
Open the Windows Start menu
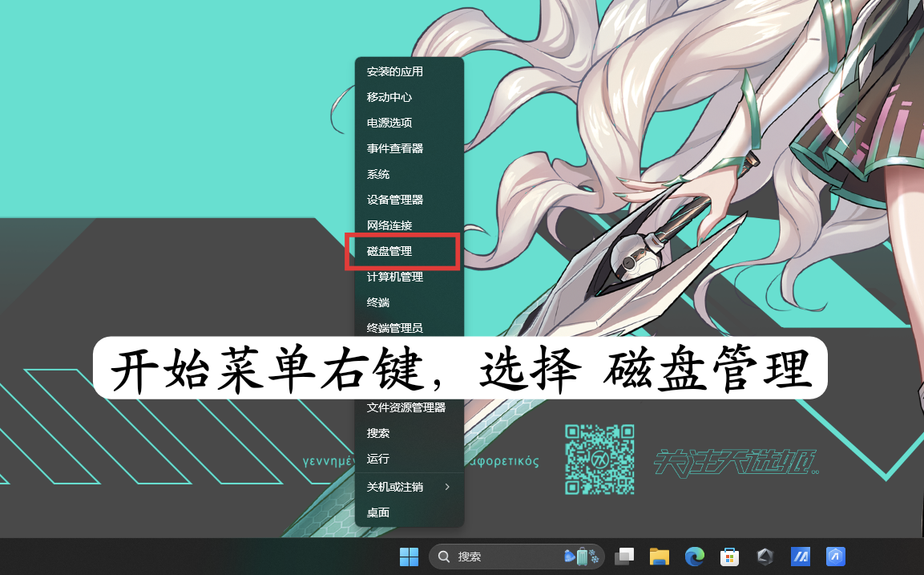409,557
